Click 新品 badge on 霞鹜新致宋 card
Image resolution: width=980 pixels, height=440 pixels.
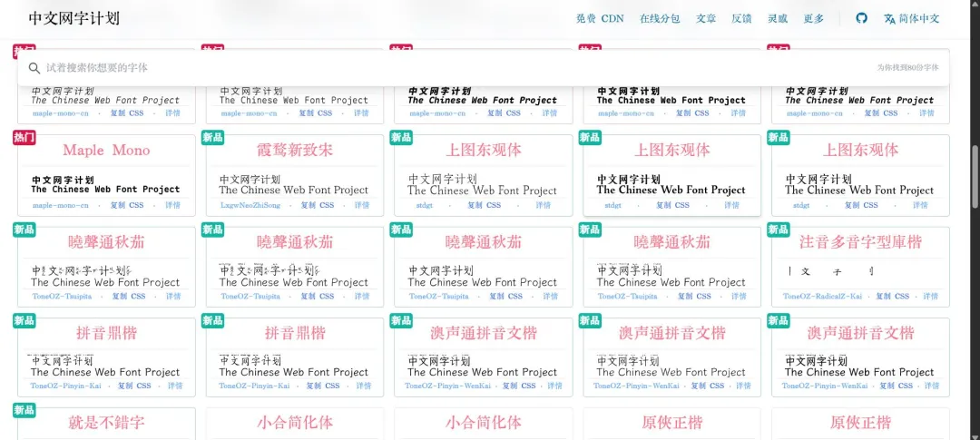click(213, 138)
